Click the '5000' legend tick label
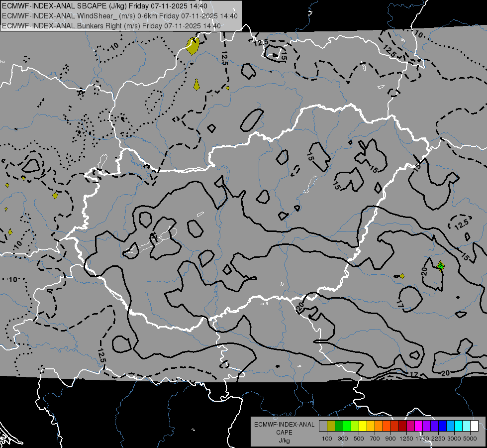 470,439
